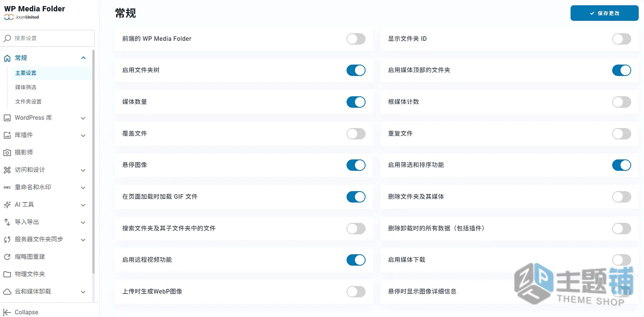Enable 删除文件夹及其媒体 switch
Image resolution: width=644 pixels, height=317 pixels.
(x=622, y=197)
